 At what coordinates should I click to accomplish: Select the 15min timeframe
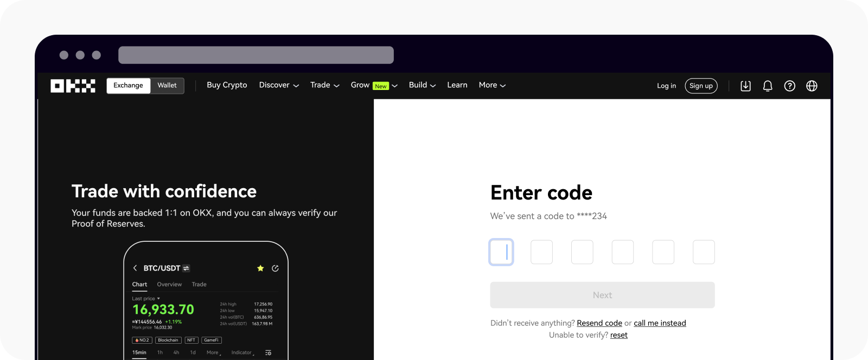[x=139, y=352]
